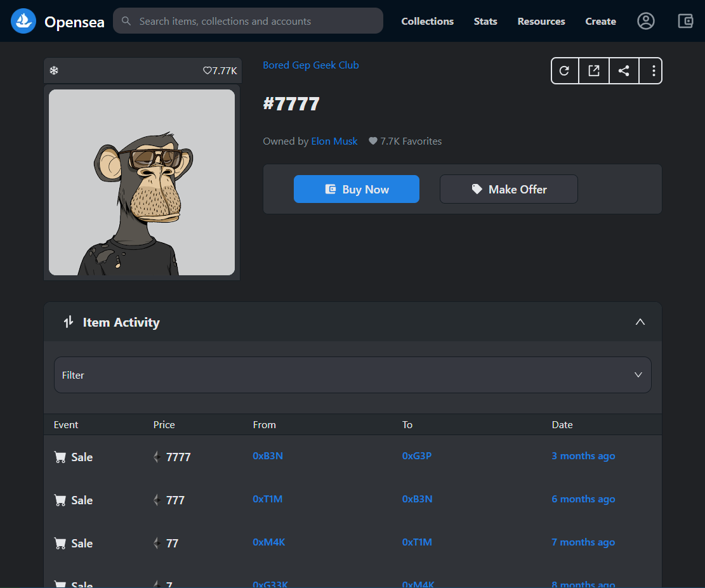Click Ethereum icon beside price 7777
The height and width of the screenshot is (588, 705).
point(157,457)
